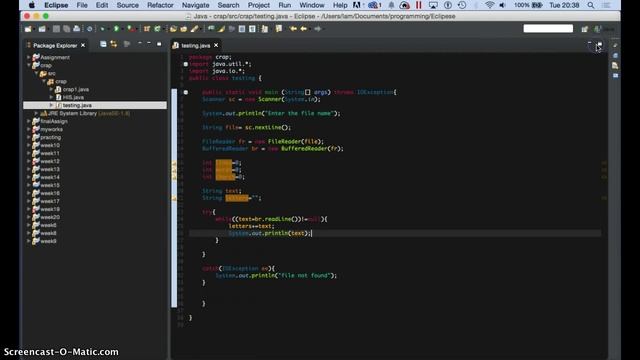Select the Java perspective button
This screenshot has height=360, width=640.
pyautogui.click(x=604, y=29)
